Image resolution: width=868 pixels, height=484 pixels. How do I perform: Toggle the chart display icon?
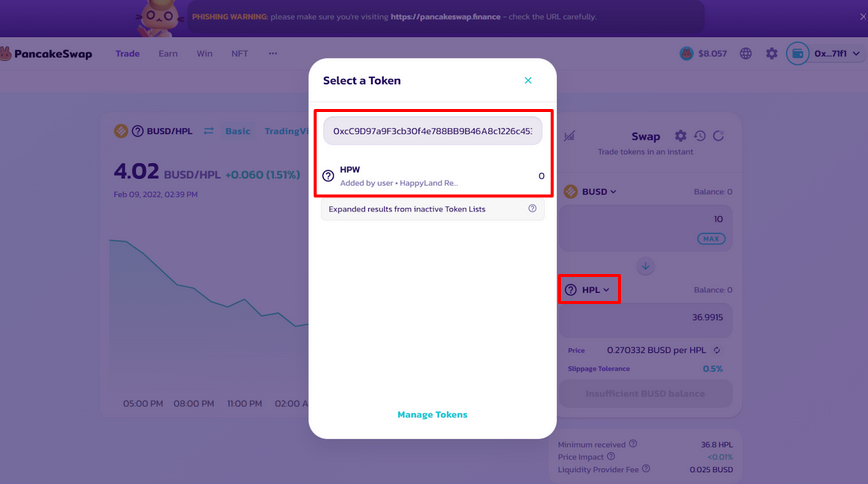pyautogui.click(x=569, y=136)
